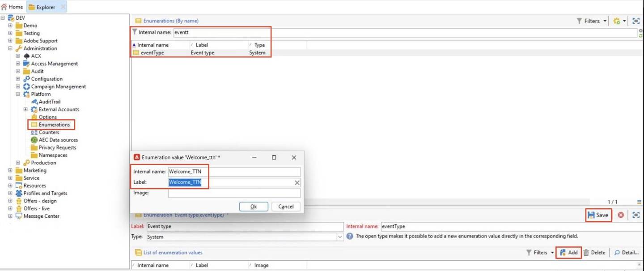Clear the Label field with X

pyautogui.click(x=297, y=182)
